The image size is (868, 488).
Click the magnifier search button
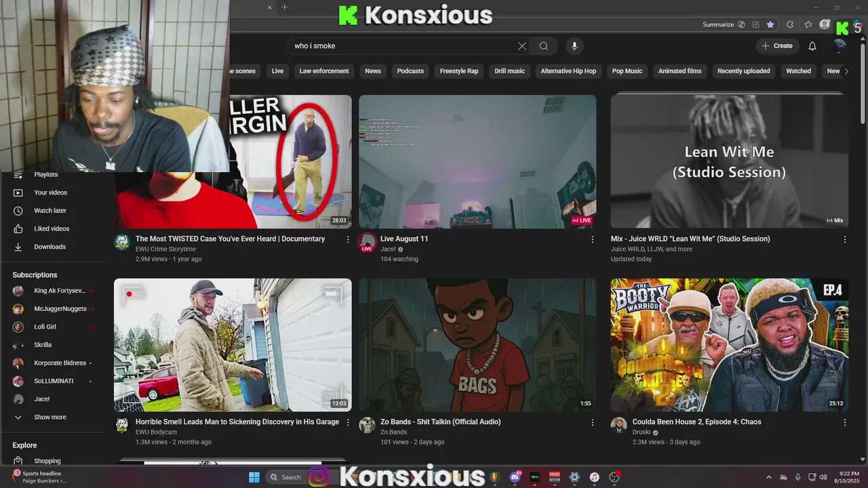544,46
